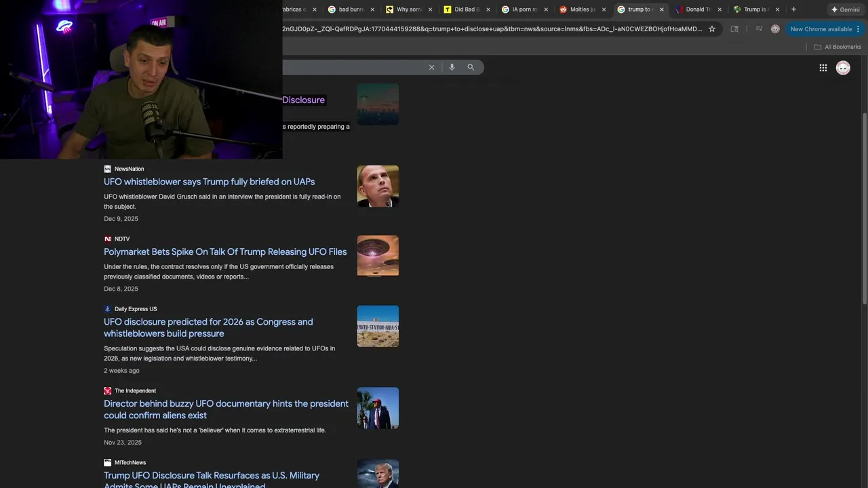The image size is (868, 488).
Task: Open 'Director behind buzzy UFO documentary' article
Action: coord(226,409)
